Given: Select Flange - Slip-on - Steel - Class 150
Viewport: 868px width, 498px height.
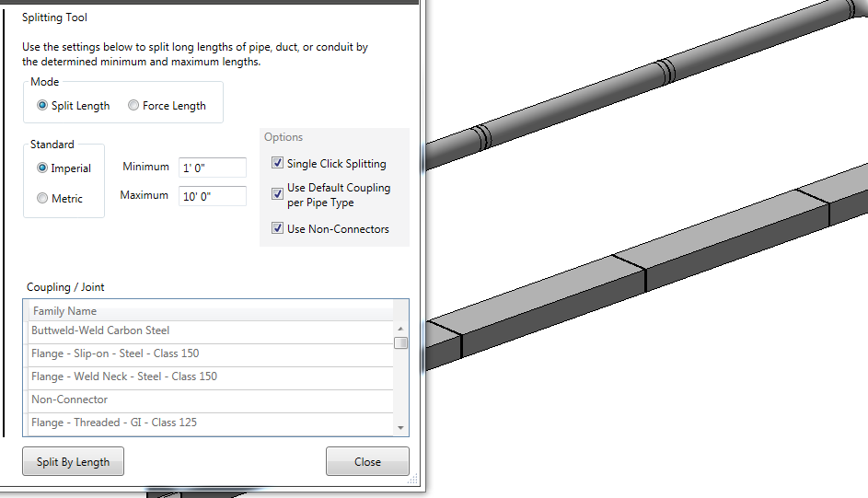Looking at the screenshot, I should (x=211, y=353).
